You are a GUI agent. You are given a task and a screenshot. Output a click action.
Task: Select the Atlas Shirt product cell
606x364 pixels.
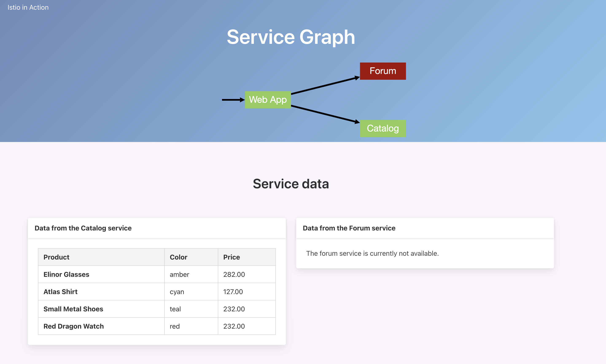[x=101, y=292]
